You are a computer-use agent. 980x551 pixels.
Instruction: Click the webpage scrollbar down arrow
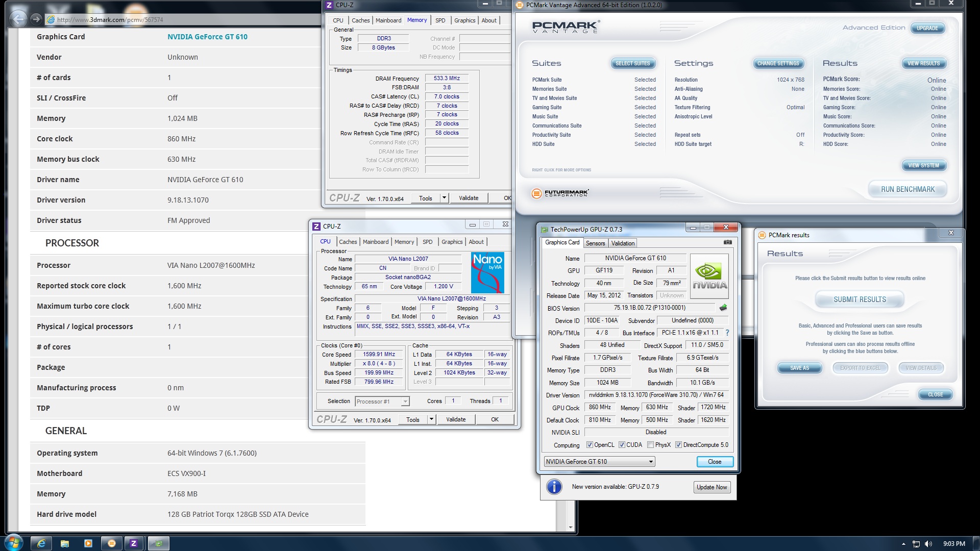571,527
